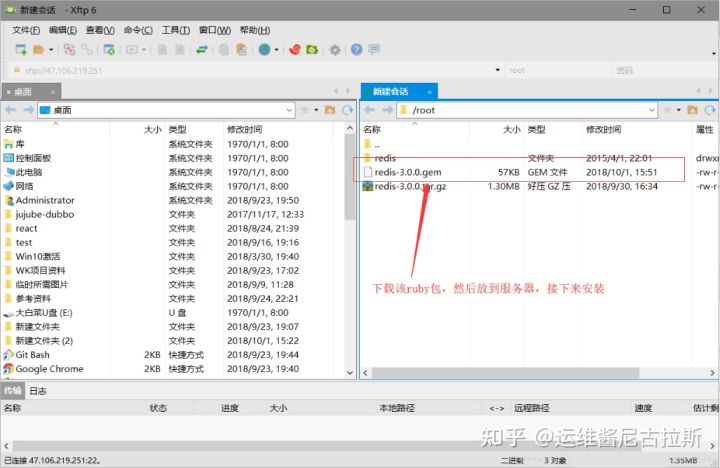Go back in the local 桌面 pane
The width and height of the screenshot is (720, 468).
11,110
